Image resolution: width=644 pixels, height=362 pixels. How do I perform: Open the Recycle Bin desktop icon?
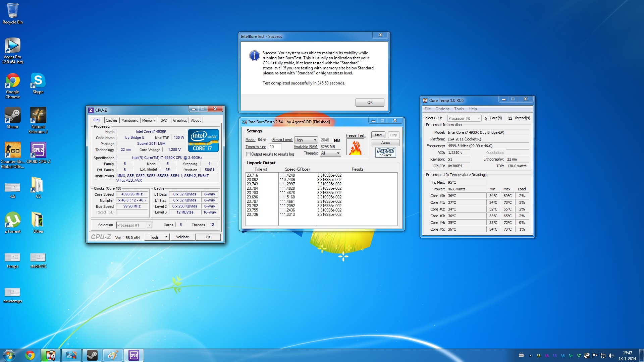[x=13, y=13]
